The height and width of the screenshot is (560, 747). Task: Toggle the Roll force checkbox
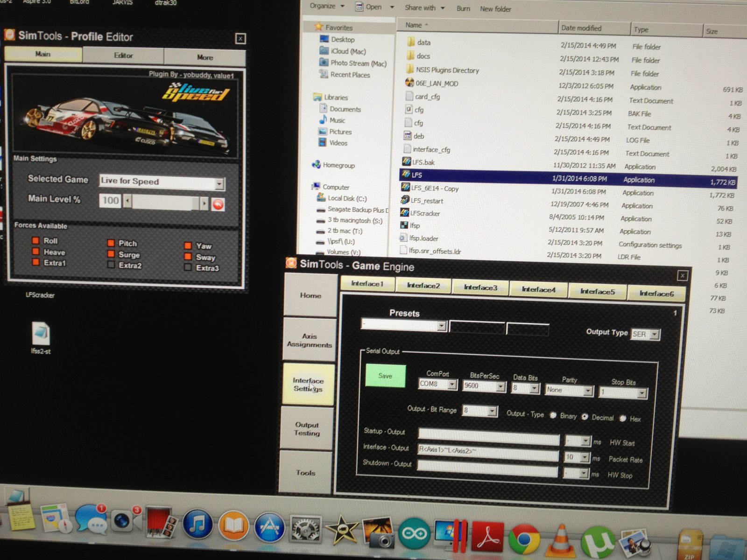(x=35, y=240)
